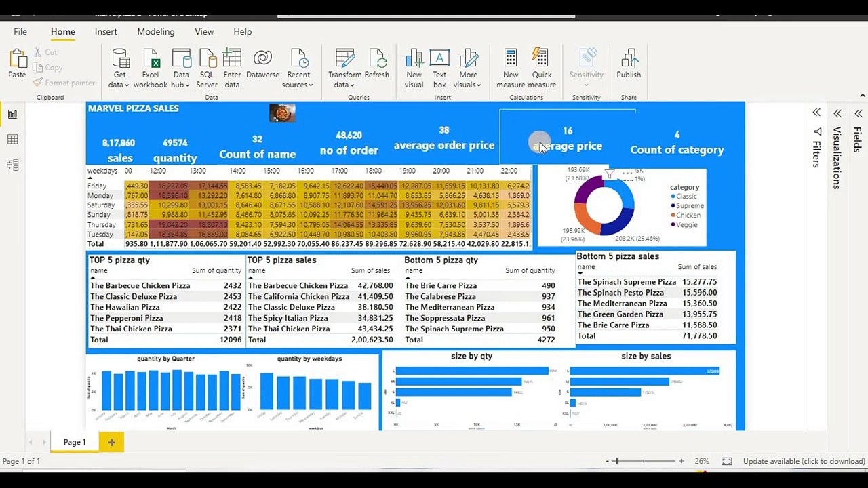Expand the Fields pane
868x488 pixels.
point(859,113)
